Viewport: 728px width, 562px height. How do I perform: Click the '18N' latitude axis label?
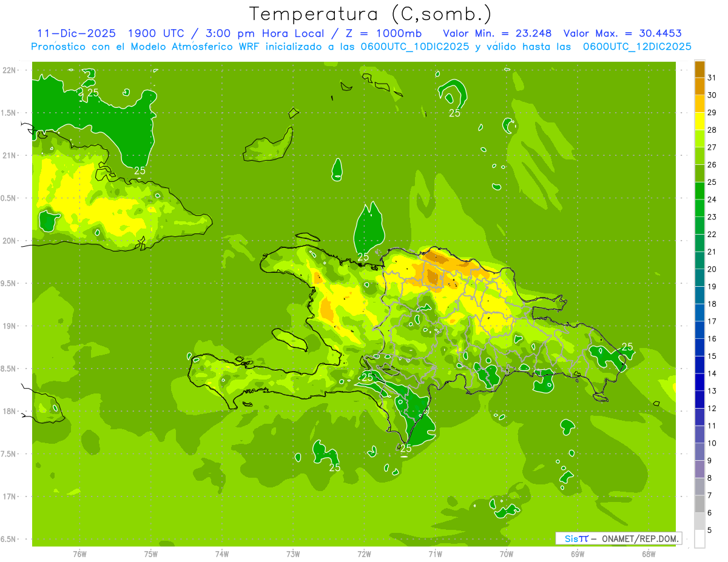(x=10, y=412)
